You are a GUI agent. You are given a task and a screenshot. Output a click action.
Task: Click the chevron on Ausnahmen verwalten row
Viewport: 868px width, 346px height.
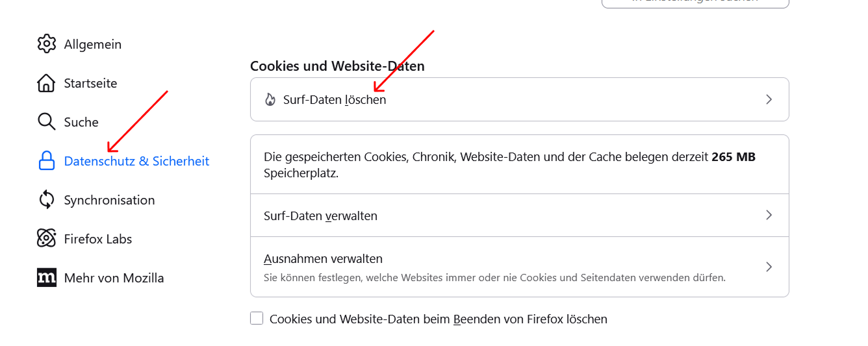[x=769, y=267]
